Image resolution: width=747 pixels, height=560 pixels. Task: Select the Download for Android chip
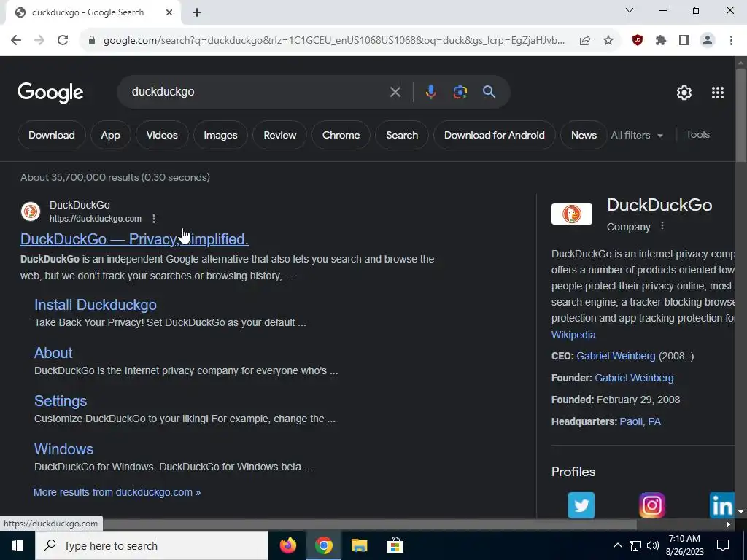pos(495,135)
